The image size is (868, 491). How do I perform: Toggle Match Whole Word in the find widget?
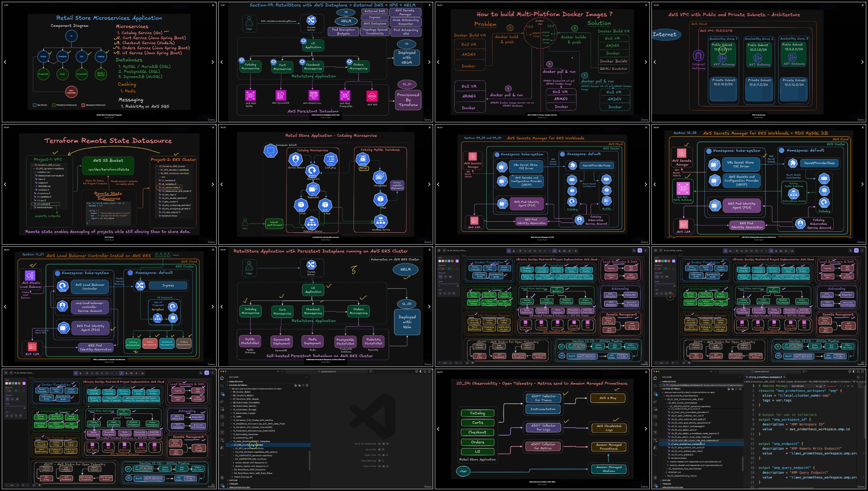(820, 386)
